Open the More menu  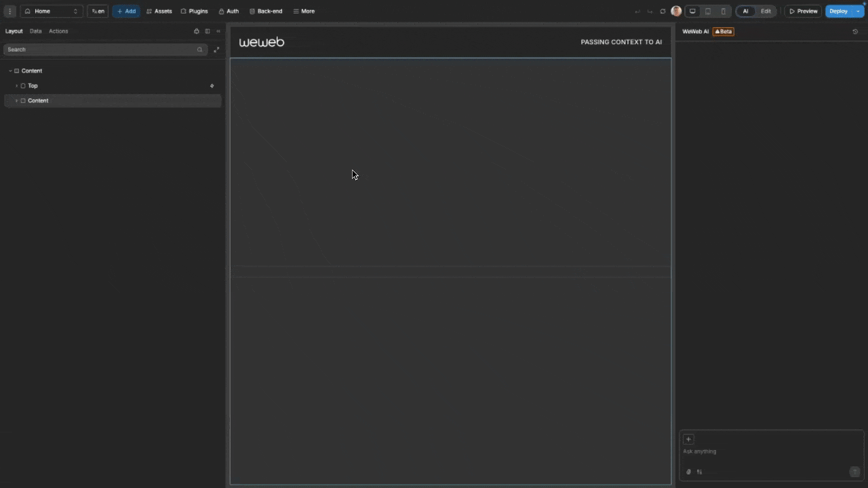tap(304, 11)
